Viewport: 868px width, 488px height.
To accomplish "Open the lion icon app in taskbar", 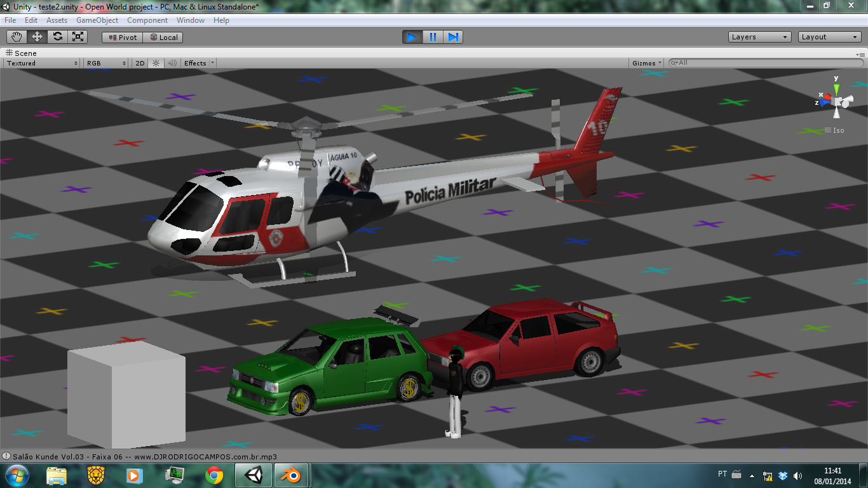I will click(95, 475).
